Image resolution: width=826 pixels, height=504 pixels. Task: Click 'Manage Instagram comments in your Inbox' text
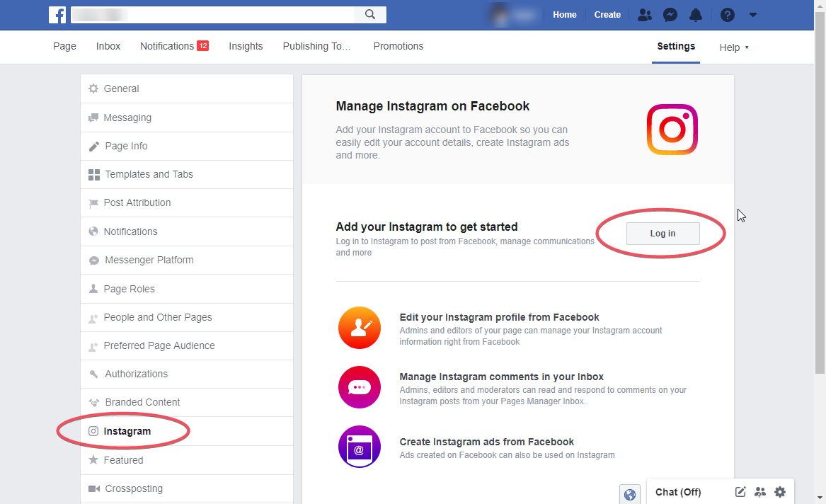pos(501,377)
